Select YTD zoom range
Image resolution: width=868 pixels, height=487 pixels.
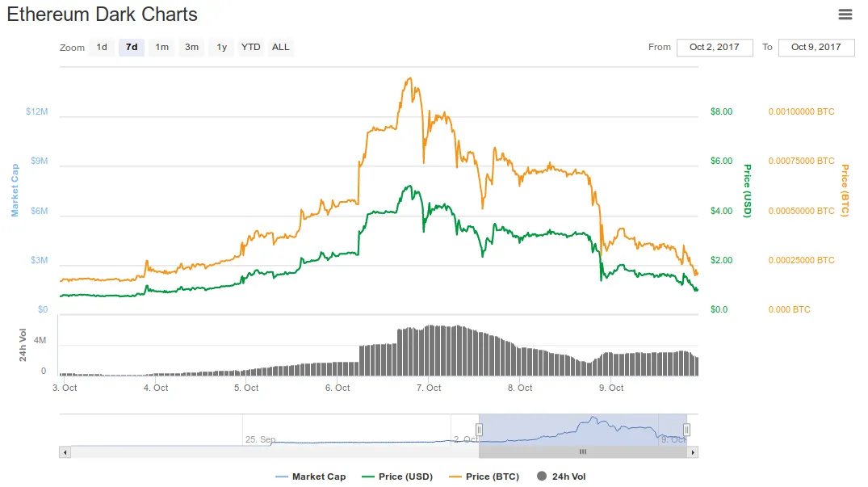251,47
